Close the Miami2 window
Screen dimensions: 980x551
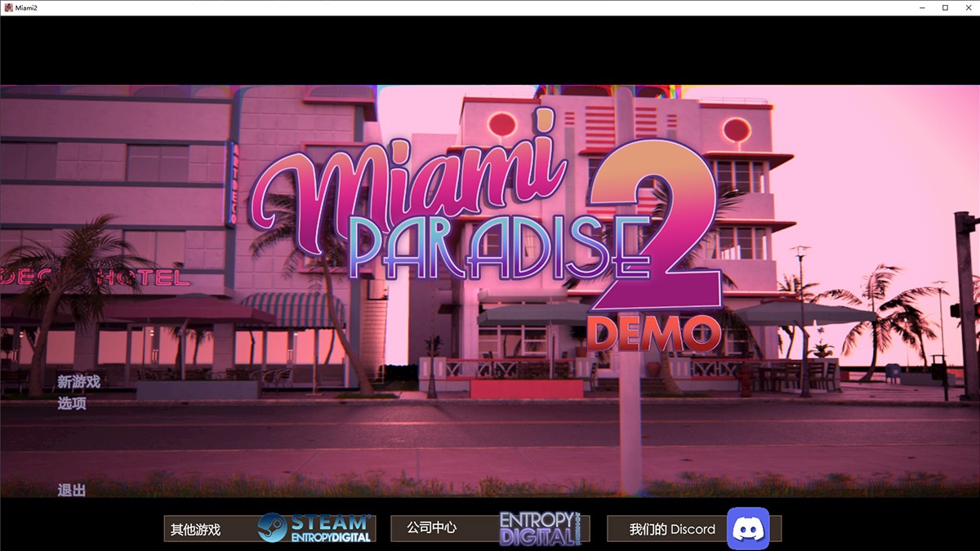tap(968, 7)
